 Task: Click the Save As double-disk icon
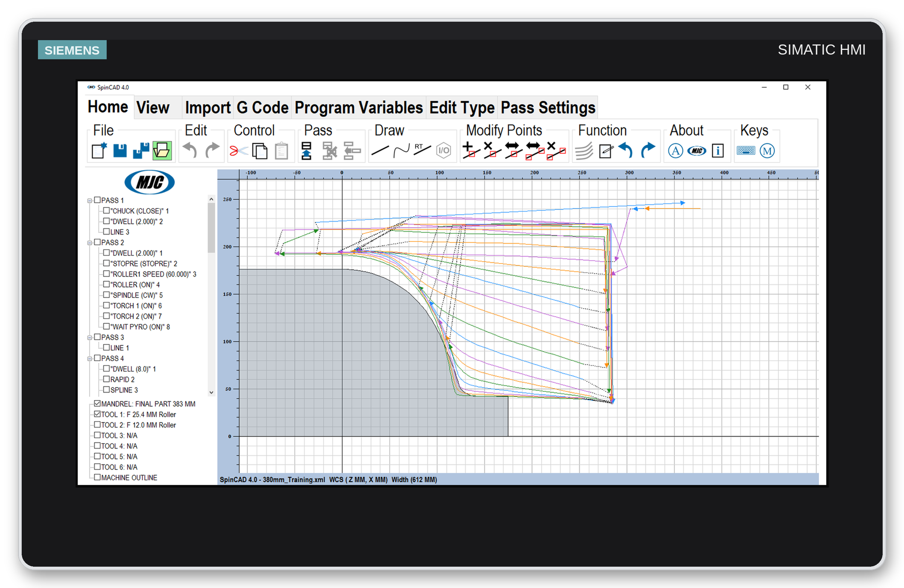(141, 151)
